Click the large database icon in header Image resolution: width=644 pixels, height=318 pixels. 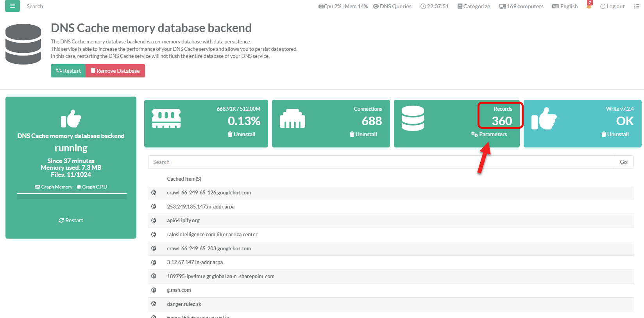(x=23, y=44)
